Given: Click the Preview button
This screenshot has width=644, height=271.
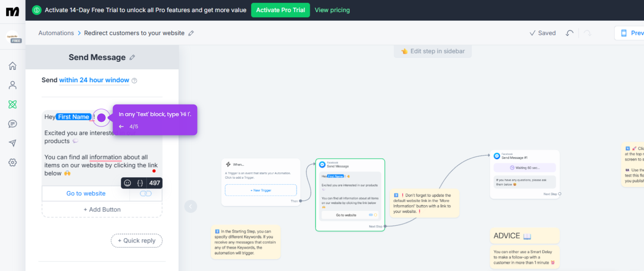Looking at the screenshot, I should coord(630,33).
